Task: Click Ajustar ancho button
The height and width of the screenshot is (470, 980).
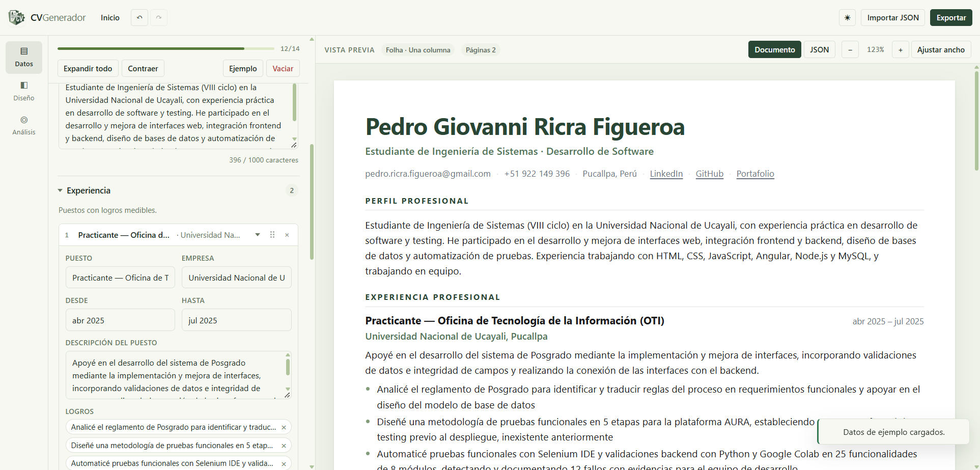Action: click(x=941, y=49)
